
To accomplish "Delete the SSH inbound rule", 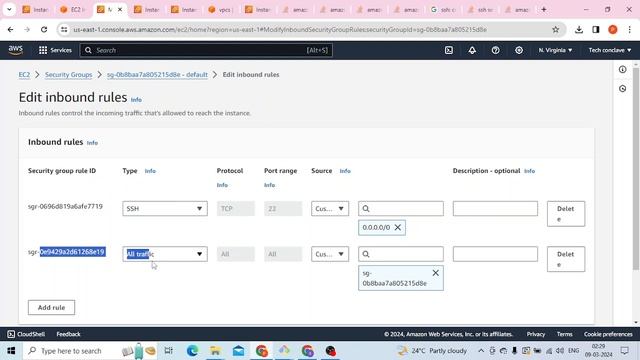I will [x=566, y=213].
